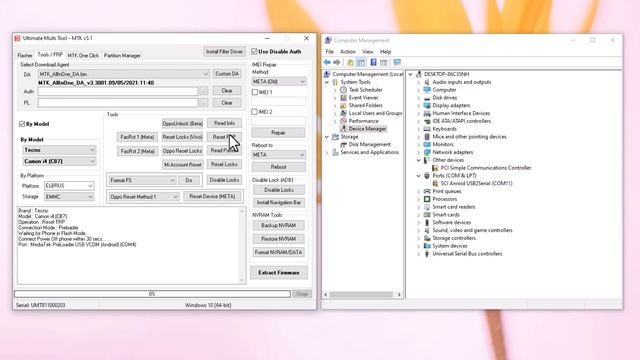Open the Camon i4 (CB7) model dropdown
640x360 pixels.
(x=60, y=161)
